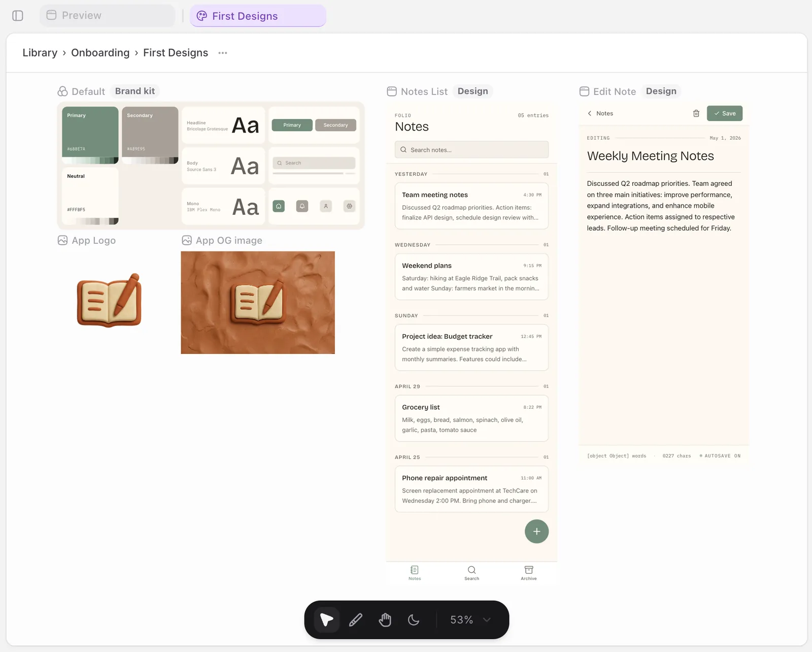Click the 0227 chars counter
This screenshot has height=652, width=812.
click(676, 456)
